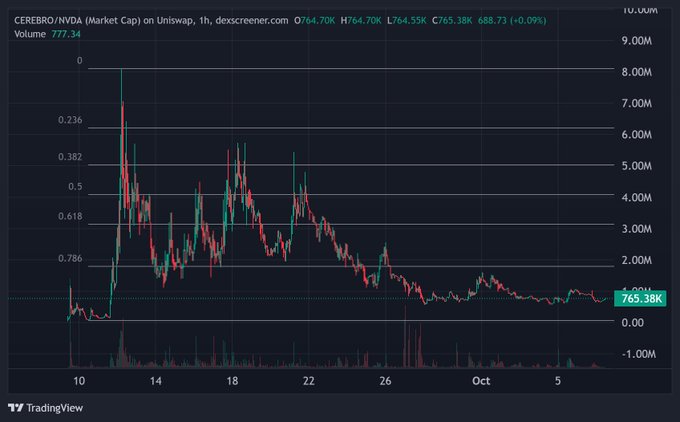The height and width of the screenshot is (422, 680).
Task: Click the 6.00M price axis label
Action: [637, 134]
